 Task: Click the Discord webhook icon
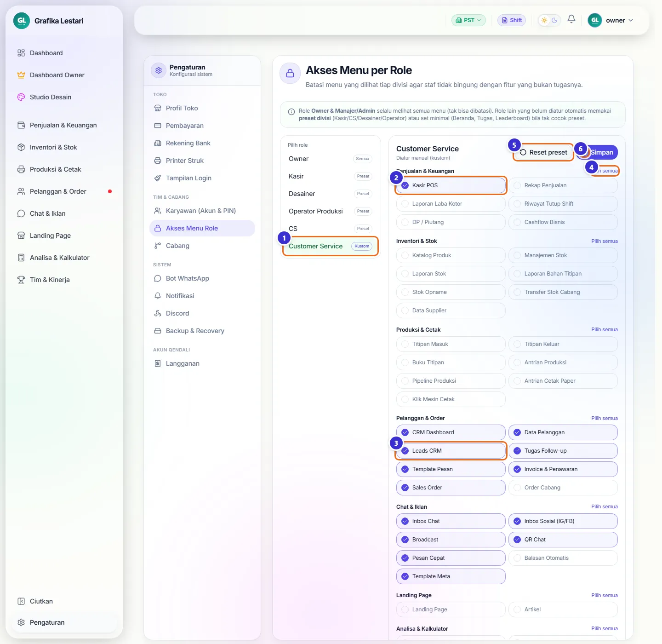(158, 313)
